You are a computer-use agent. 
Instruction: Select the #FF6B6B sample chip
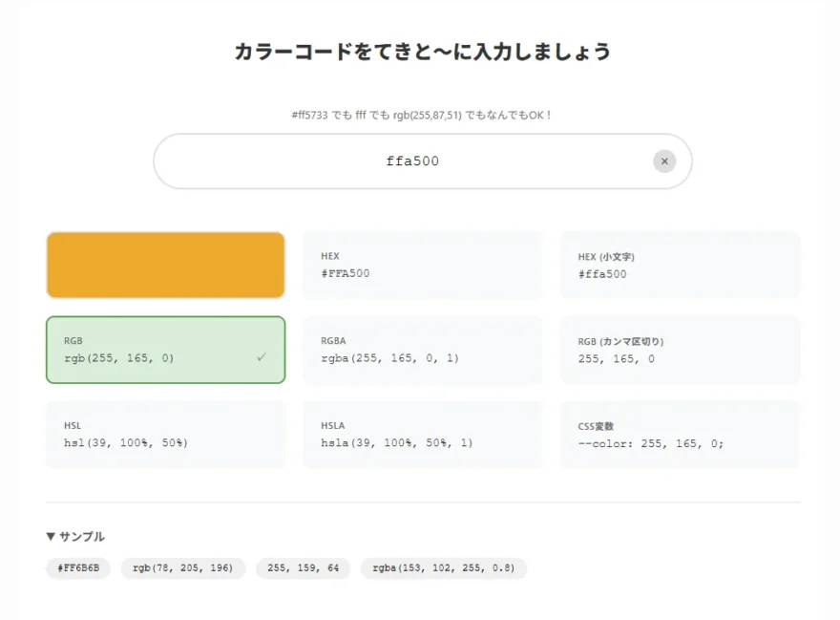coord(78,568)
